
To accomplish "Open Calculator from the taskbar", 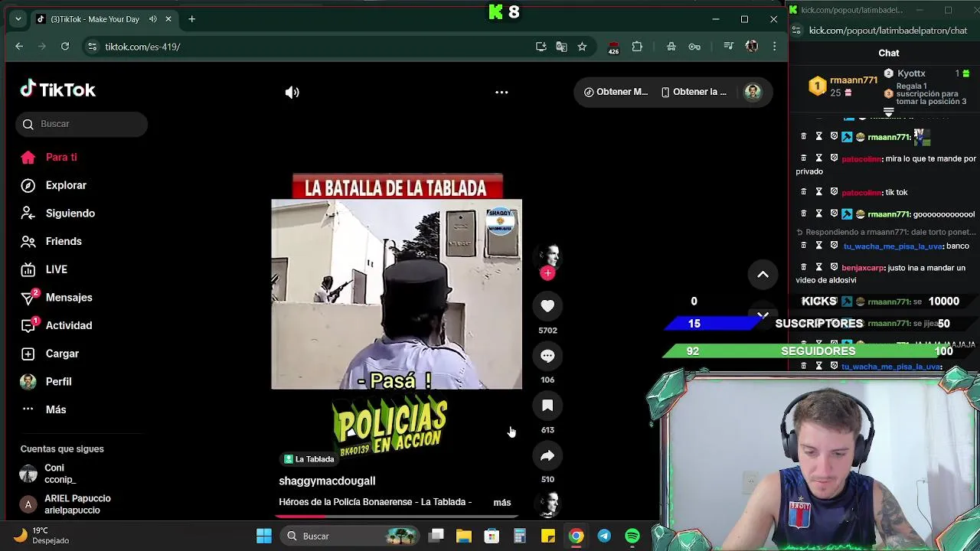I will click(x=520, y=536).
